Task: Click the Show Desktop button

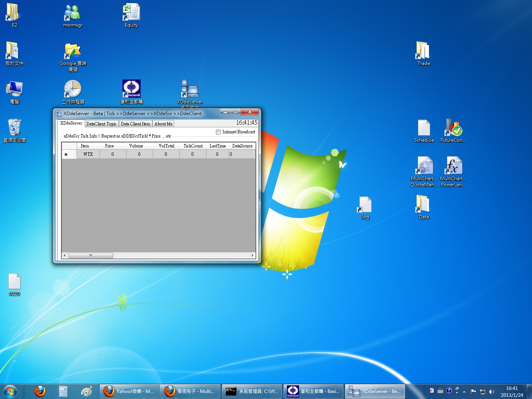Action: pyautogui.click(x=529, y=391)
